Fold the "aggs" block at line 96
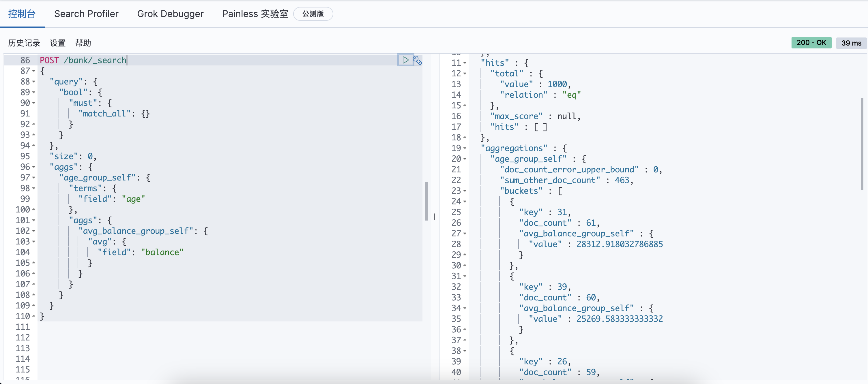 point(34,167)
